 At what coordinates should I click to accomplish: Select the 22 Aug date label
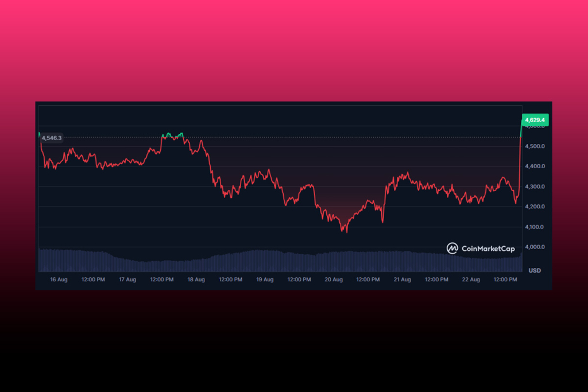coord(471,280)
